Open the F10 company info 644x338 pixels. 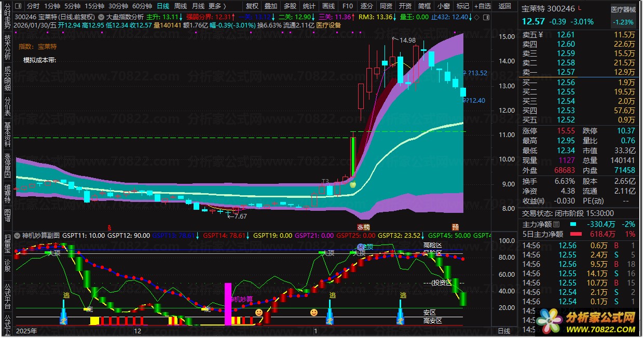pyautogui.click(x=348, y=6)
